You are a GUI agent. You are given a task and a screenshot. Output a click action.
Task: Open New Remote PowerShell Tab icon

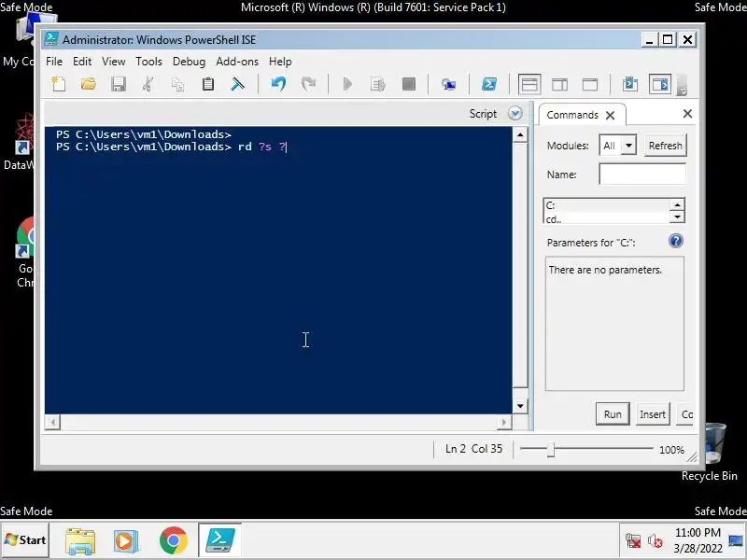(x=449, y=84)
